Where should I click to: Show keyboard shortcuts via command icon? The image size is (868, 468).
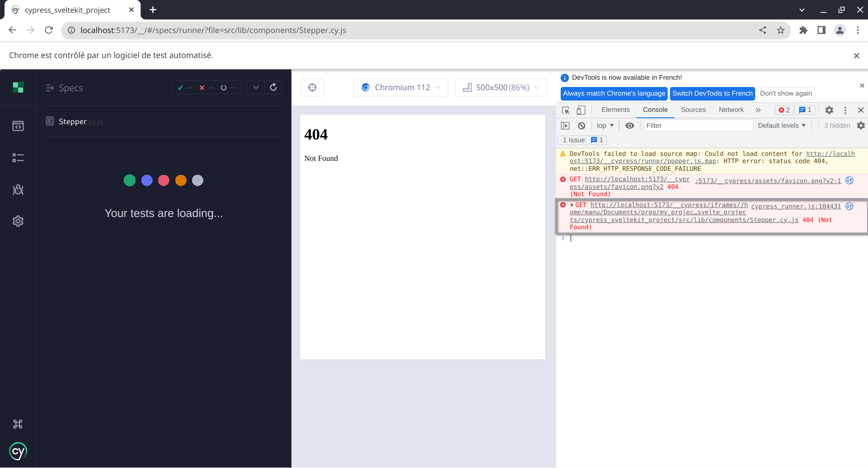(x=18, y=424)
